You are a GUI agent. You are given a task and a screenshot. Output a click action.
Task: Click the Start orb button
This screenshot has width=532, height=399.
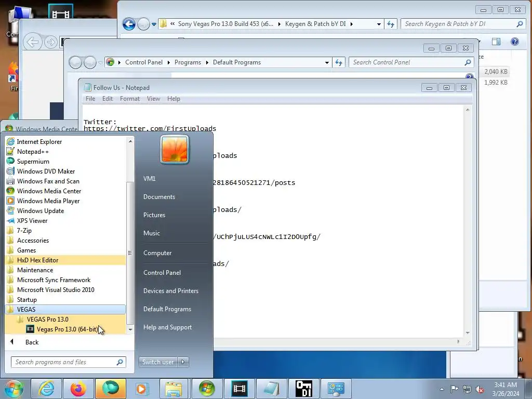coord(14,389)
